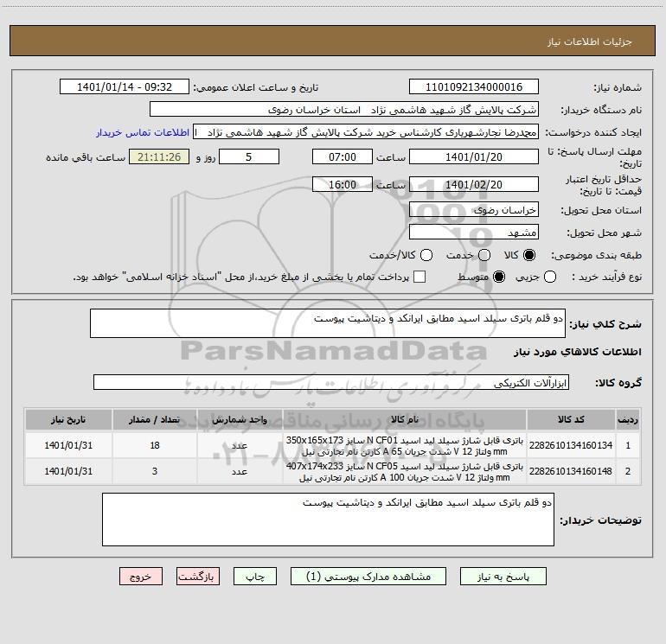
Task: Click the price validity date 1401/02/20
Action: pos(474,184)
